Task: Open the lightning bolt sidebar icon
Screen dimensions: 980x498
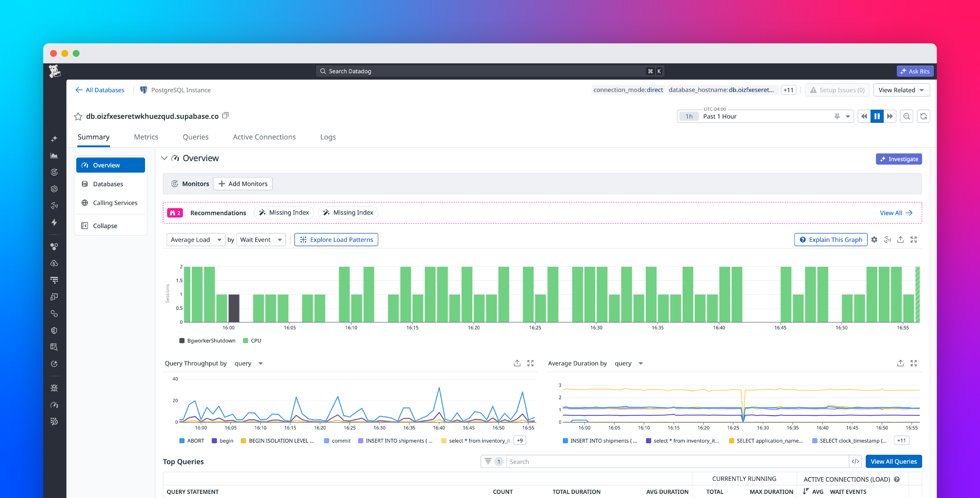Action: click(54, 222)
